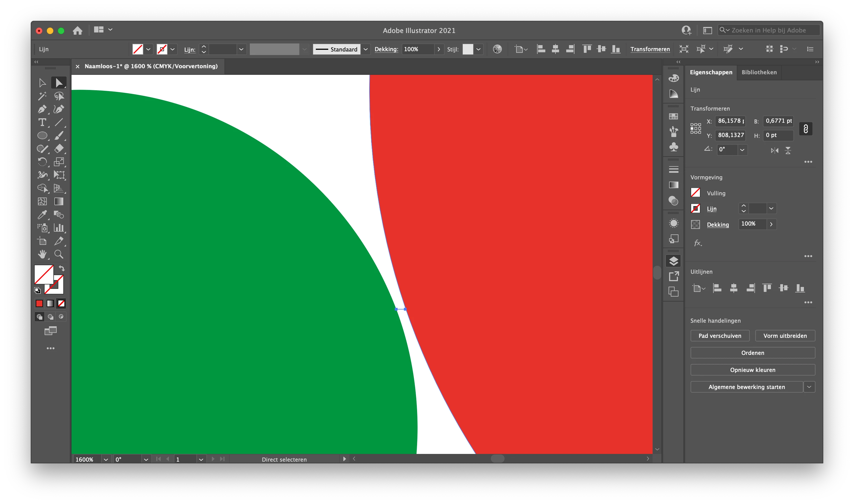Open the Layers panel icon
Viewport: 854px width, 504px height.
673,261
